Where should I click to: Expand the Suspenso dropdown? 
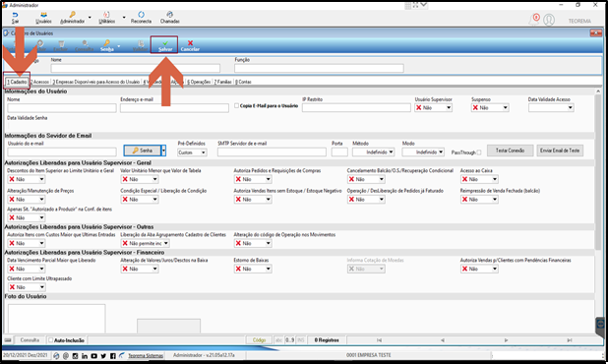click(506, 108)
